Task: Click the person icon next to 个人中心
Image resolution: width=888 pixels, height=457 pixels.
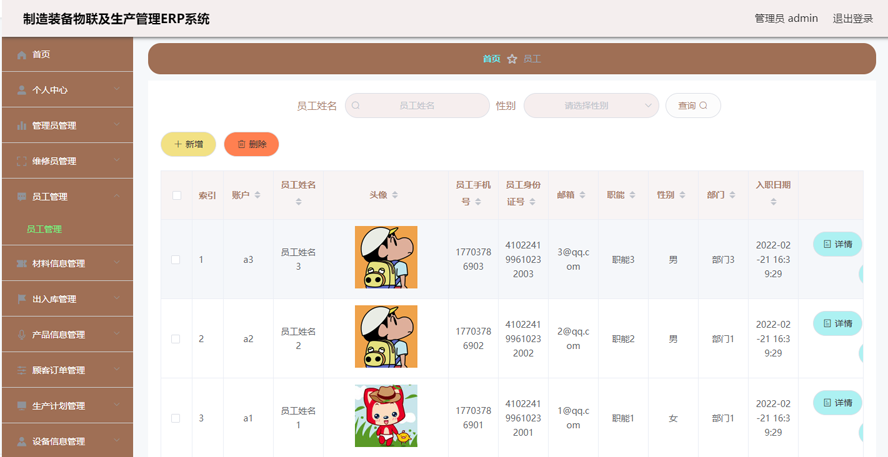Action: [22, 90]
